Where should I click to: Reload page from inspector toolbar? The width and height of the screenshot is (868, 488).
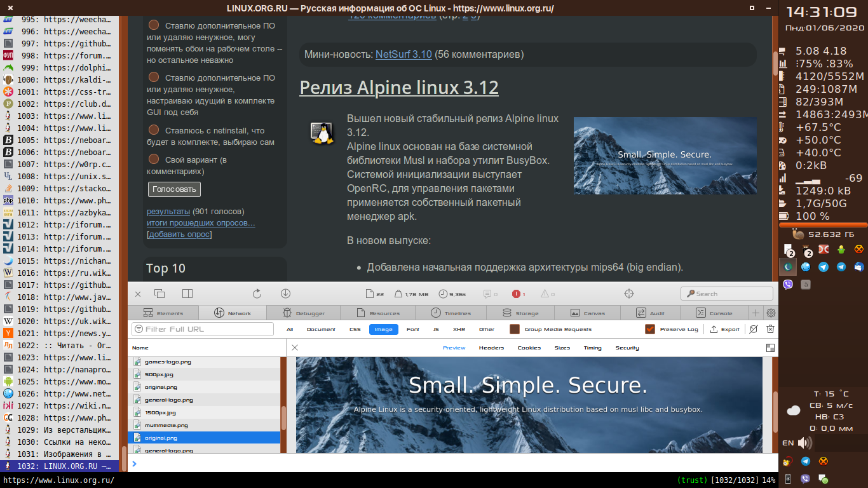pyautogui.click(x=257, y=294)
